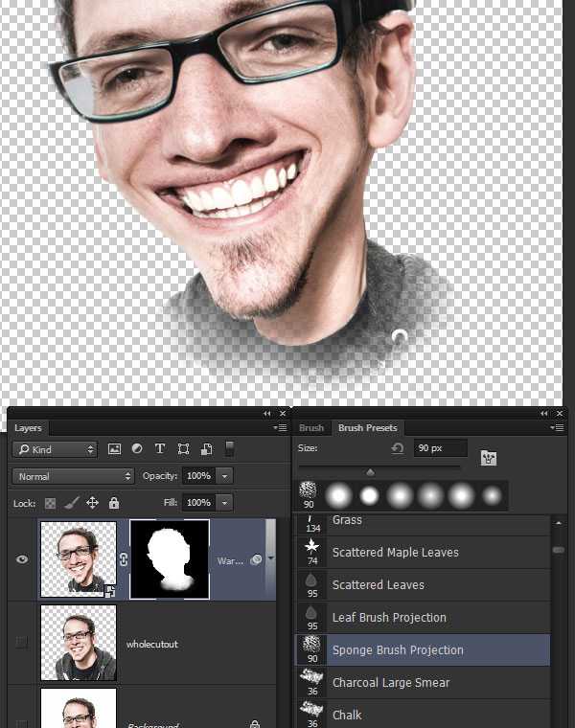Hide the warped smart object layer
The image size is (575, 728).
tap(22, 559)
